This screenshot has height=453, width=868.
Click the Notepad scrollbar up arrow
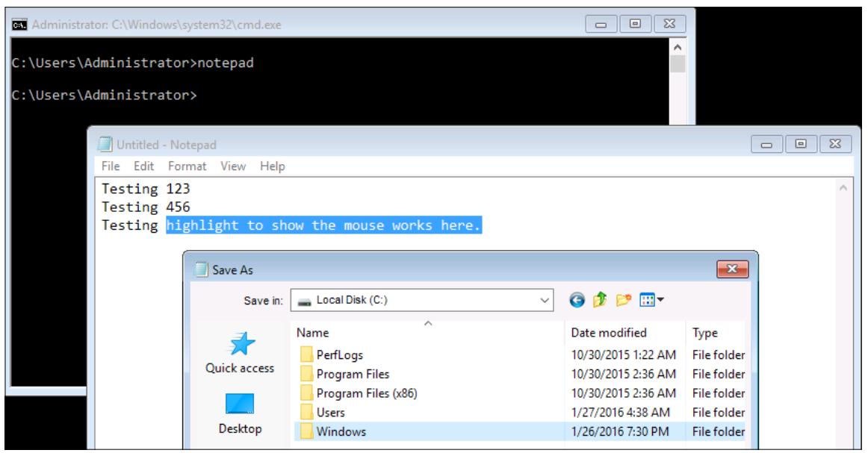pos(843,188)
